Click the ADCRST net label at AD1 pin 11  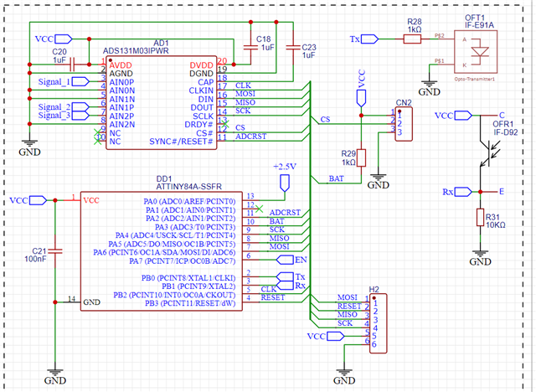click(250, 137)
